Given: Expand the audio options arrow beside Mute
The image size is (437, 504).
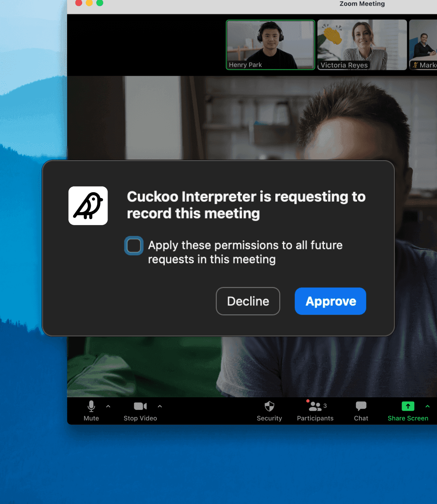Looking at the screenshot, I should click(x=108, y=406).
